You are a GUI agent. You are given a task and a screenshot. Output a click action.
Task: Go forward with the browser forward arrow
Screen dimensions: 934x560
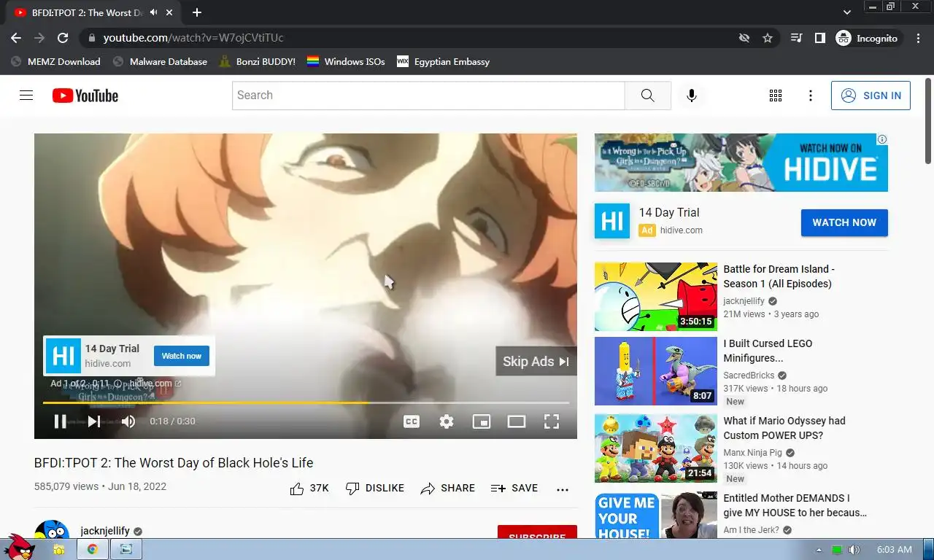(39, 38)
